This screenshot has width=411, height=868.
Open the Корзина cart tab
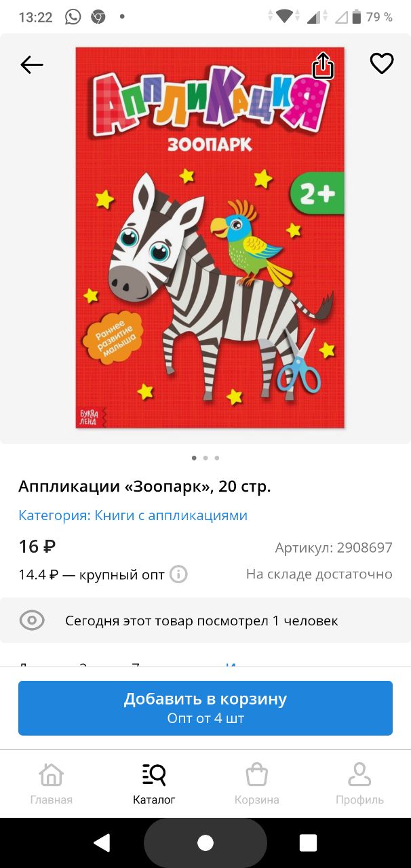tap(257, 784)
